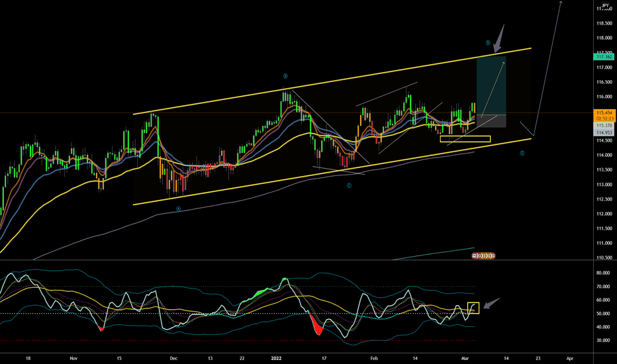Click the Feb label on time axis
The width and height of the screenshot is (617, 364).
click(x=374, y=359)
